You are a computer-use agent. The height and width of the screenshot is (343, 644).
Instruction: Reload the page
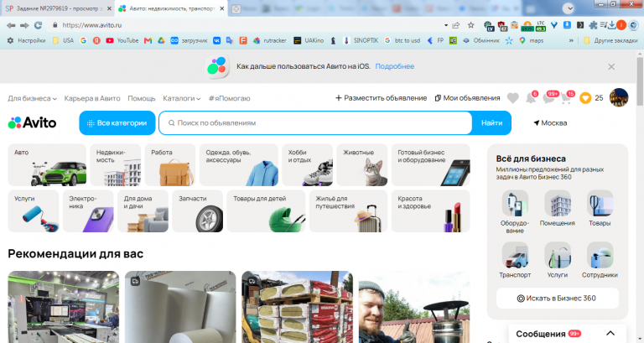coord(39,25)
